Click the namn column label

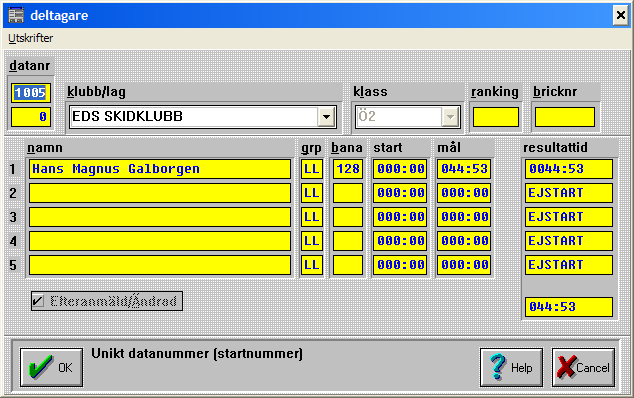[45, 148]
